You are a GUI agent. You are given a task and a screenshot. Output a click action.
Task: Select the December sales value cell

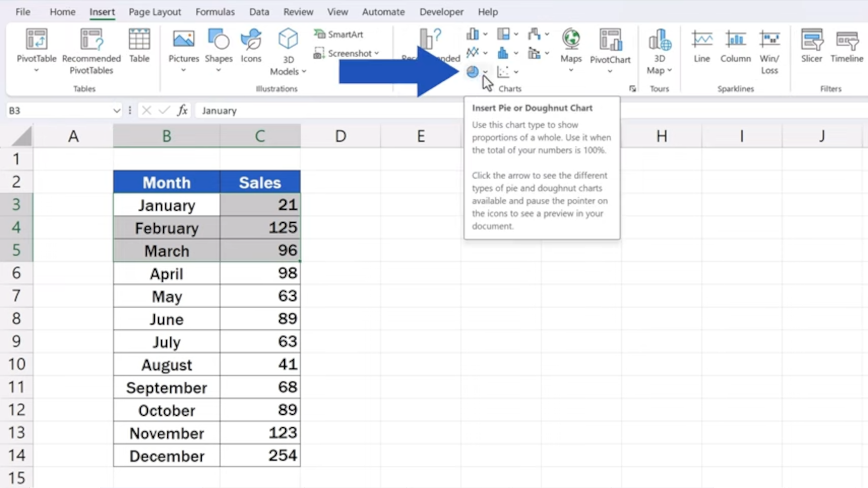point(260,455)
